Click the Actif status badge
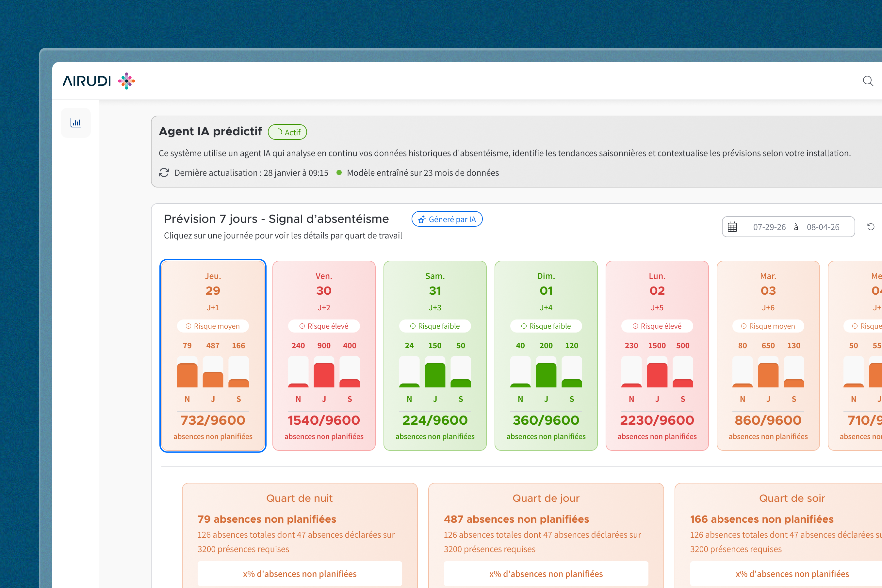 pyautogui.click(x=287, y=132)
